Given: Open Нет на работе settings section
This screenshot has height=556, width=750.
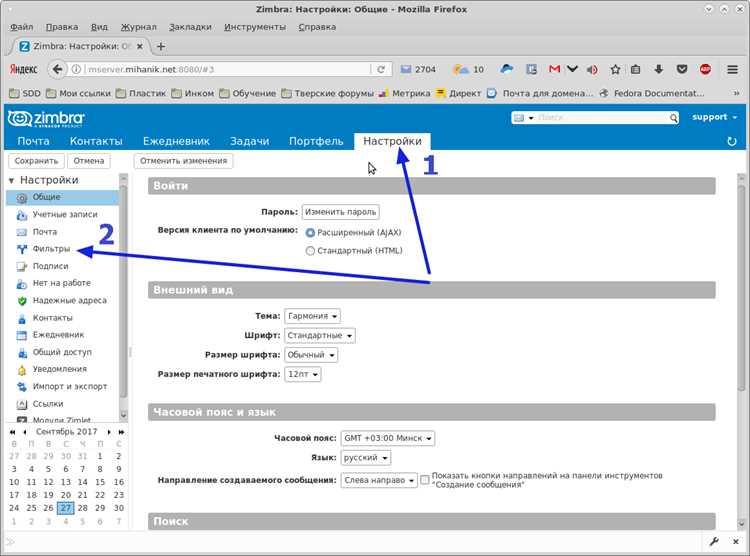Looking at the screenshot, I should pos(61,283).
